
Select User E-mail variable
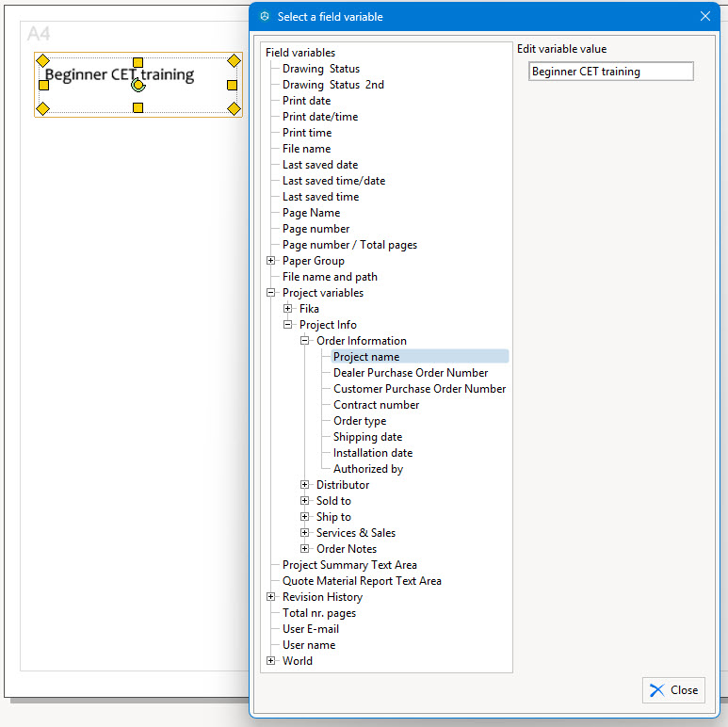point(311,628)
